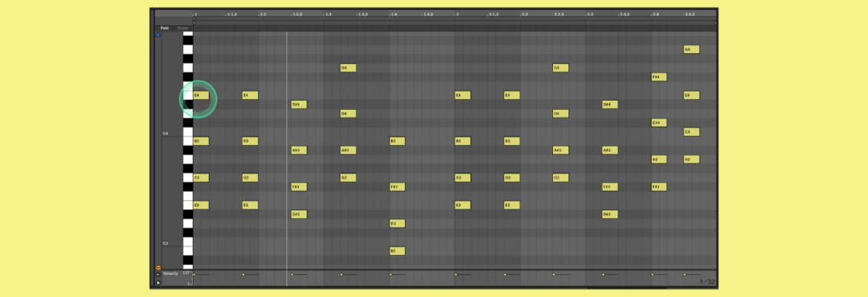Select the G4 note at beat 1.3.3
Viewport: 868px width, 297px height.
click(348, 68)
